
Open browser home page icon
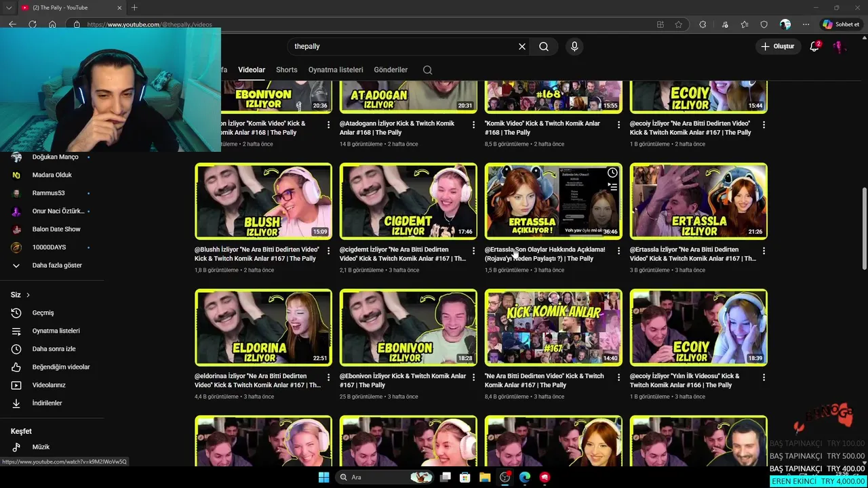52,24
